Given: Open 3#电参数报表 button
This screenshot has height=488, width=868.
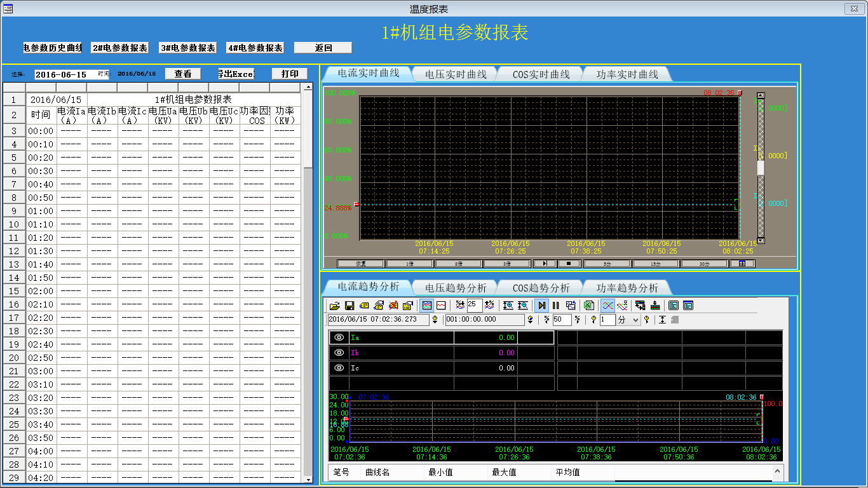Looking at the screenshot, I should pos(188,48).
